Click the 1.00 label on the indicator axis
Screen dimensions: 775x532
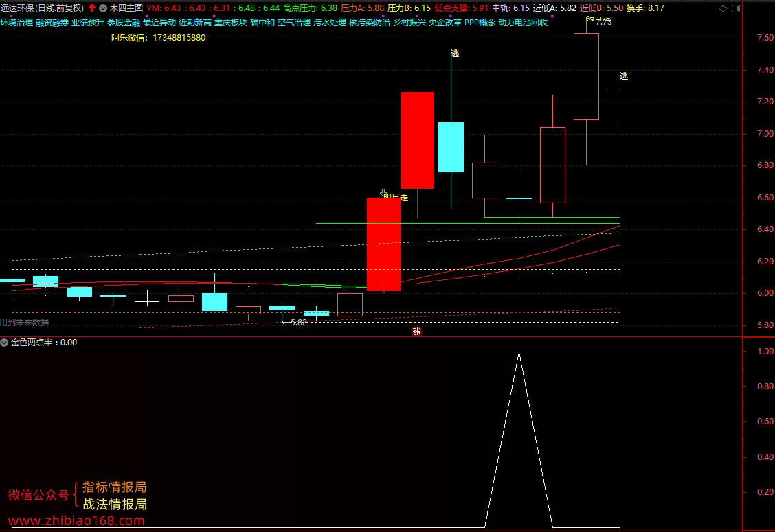[x=765, y=351]
